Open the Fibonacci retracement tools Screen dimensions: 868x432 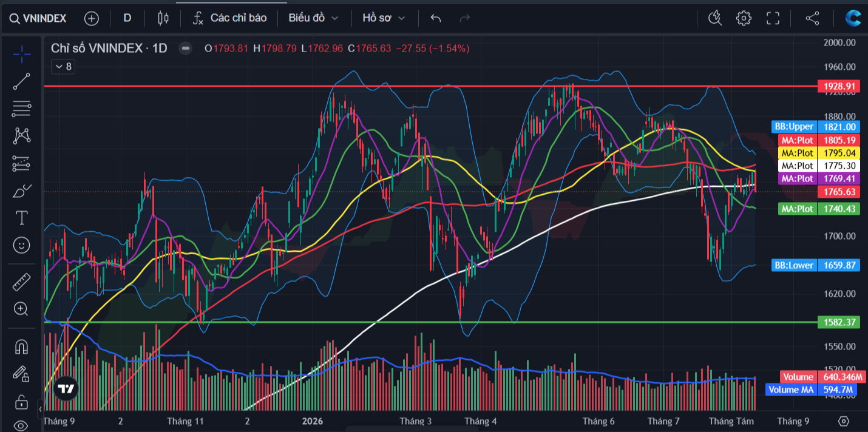[x=22, y=109]
